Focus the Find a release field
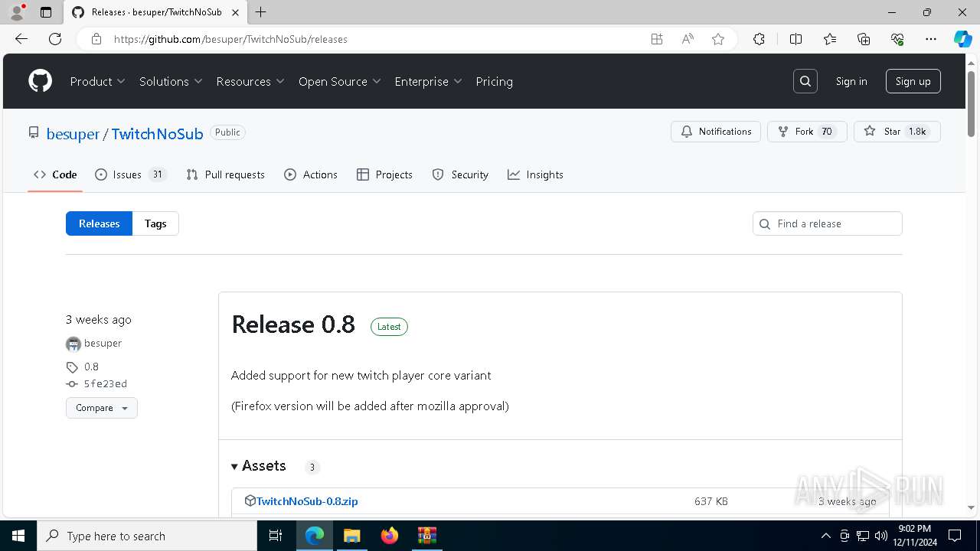The width and height of the screenshot is (980, 551). pos(828,223)
